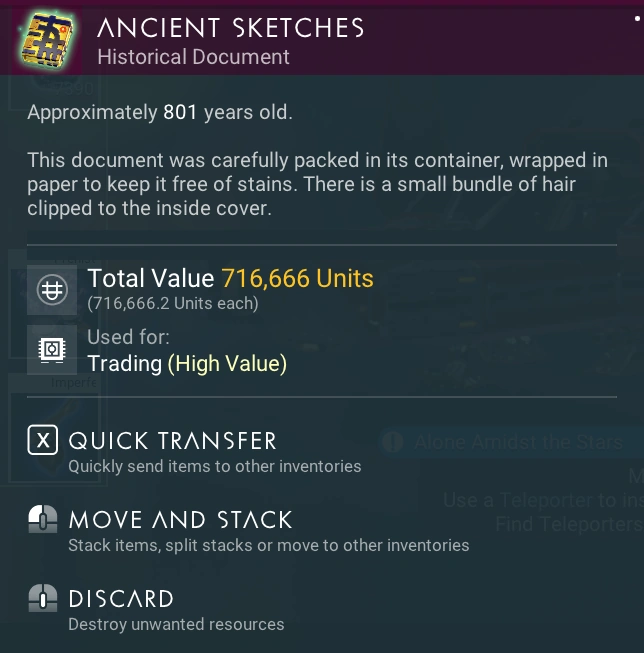This screenshot has width=644, height=653.
Task: Click the Units currency icon
Action: [x=51, y=289]
